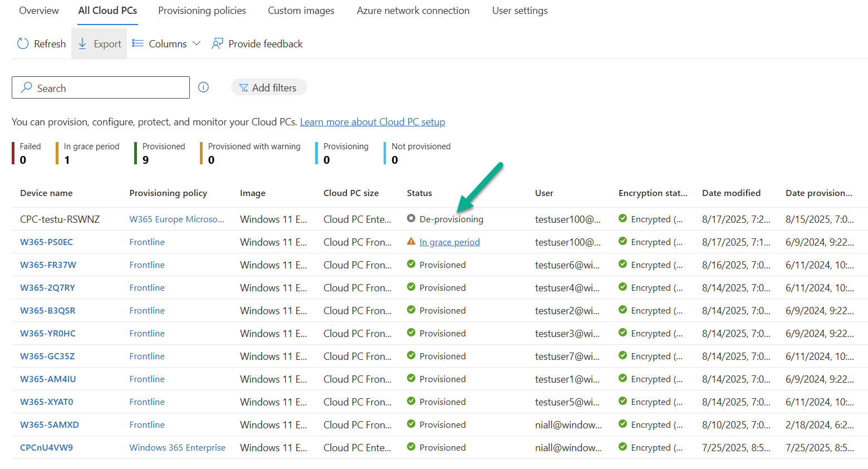Click the green Provisioned checkmark for W365-FR37W
This screenshot has height=469, width=868.
pos(411,264)
